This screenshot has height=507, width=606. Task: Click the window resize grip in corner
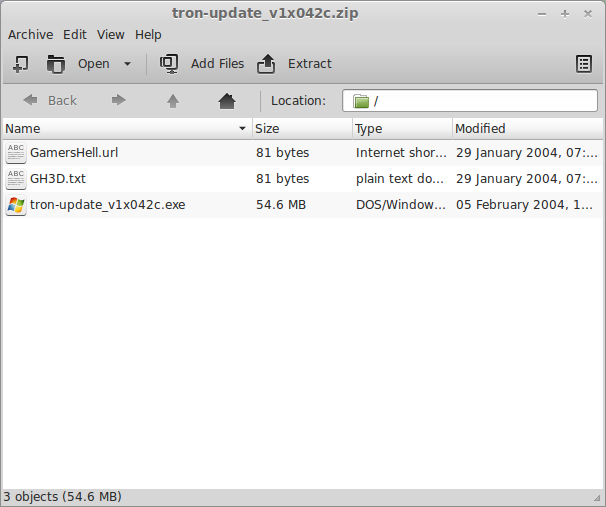click(597, 498)
